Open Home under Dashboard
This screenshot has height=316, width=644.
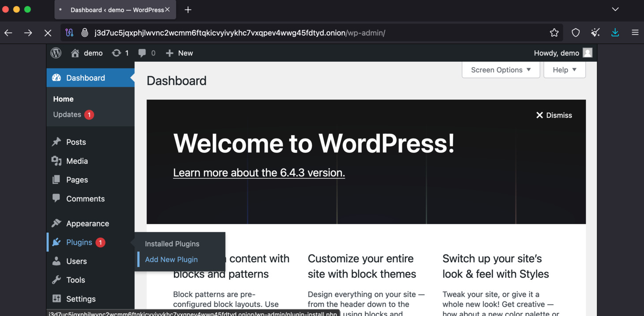tap(64, 99)
